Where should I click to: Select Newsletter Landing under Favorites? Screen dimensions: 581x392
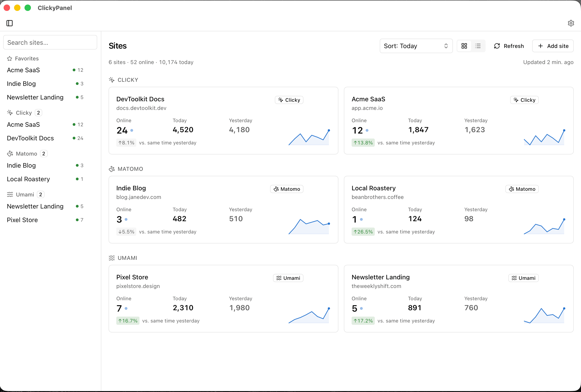pos(45,97)
